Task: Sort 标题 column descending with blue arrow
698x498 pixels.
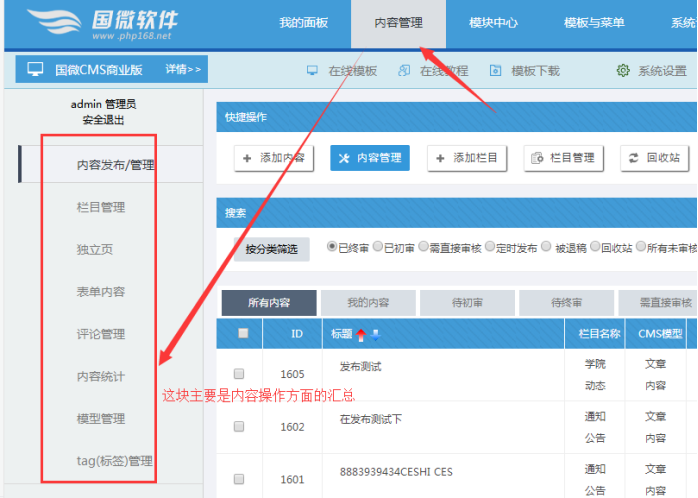Action: (375, 334)
